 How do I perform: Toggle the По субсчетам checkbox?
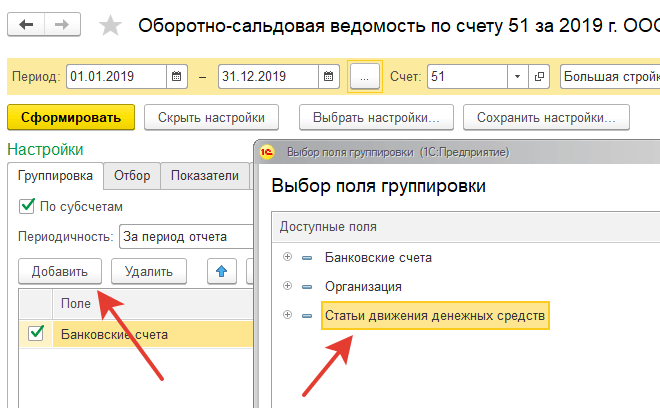pyautogui.click(x=27, y=207)
